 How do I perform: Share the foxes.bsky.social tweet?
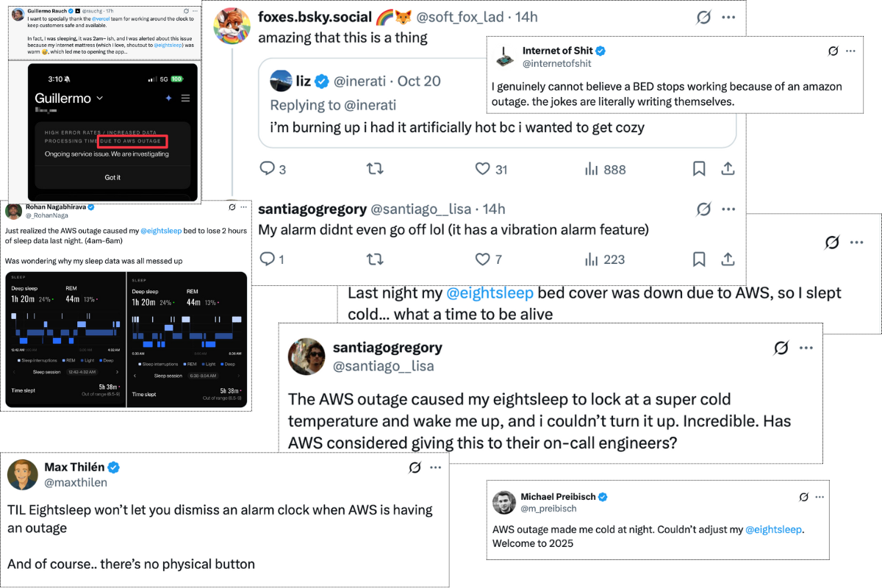tap(728, 169)
